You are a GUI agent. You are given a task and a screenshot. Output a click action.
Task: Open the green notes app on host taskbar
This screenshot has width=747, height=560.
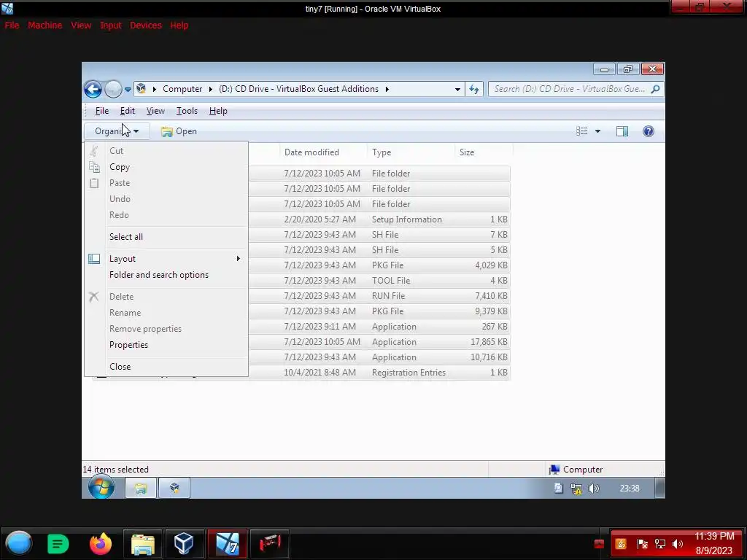pyautogui.click(x=58, y=543)
